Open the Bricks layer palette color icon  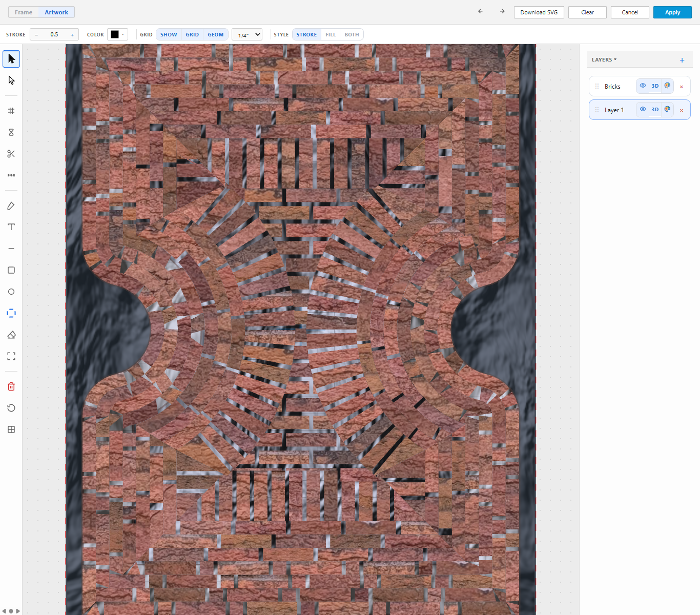pos(667,86)
